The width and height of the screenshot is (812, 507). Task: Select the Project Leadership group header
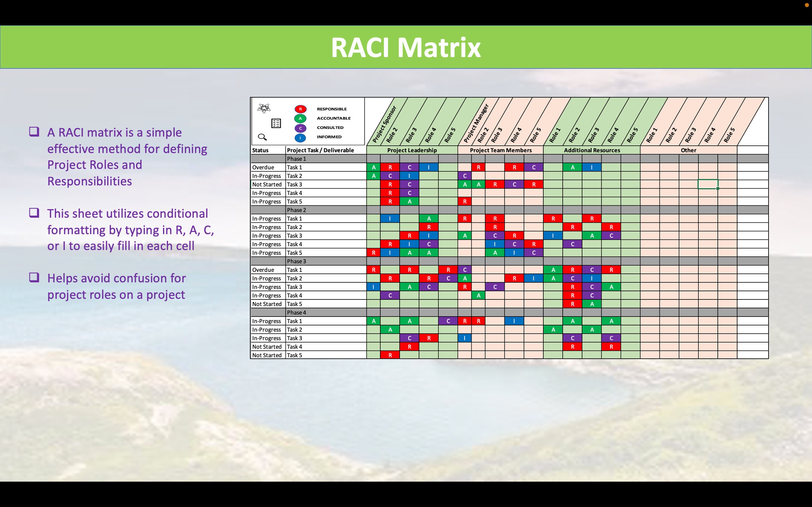(412, 150)
